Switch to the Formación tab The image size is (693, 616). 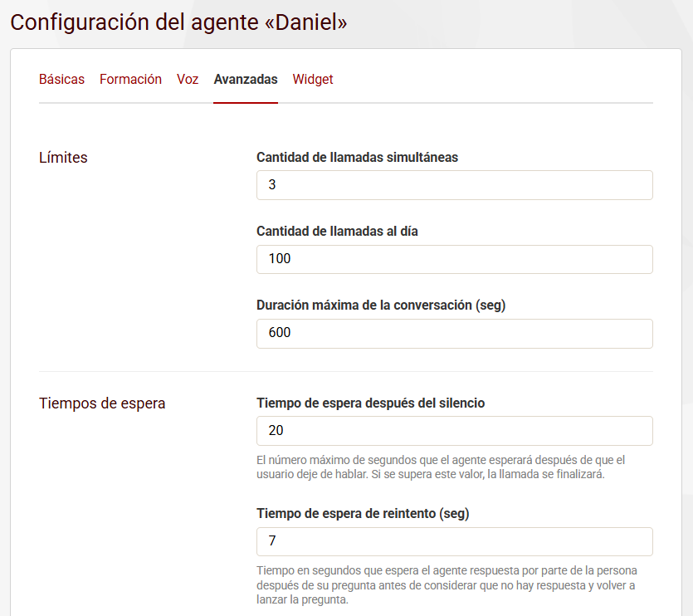point(130,80)
